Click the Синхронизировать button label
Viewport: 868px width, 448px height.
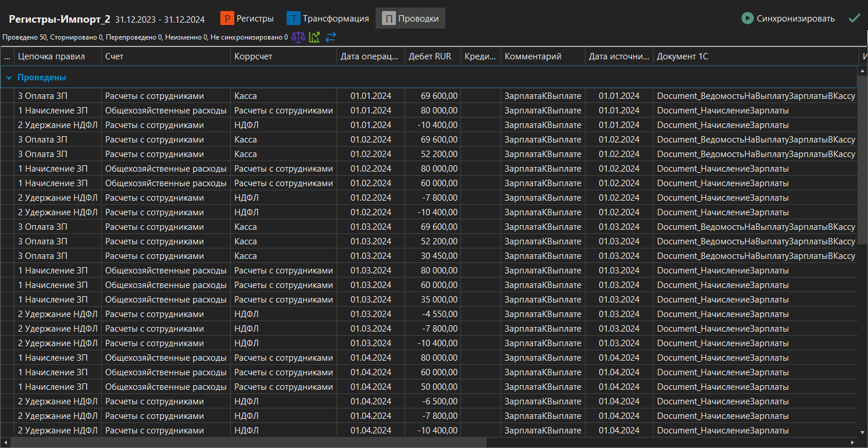click(795, 19)
